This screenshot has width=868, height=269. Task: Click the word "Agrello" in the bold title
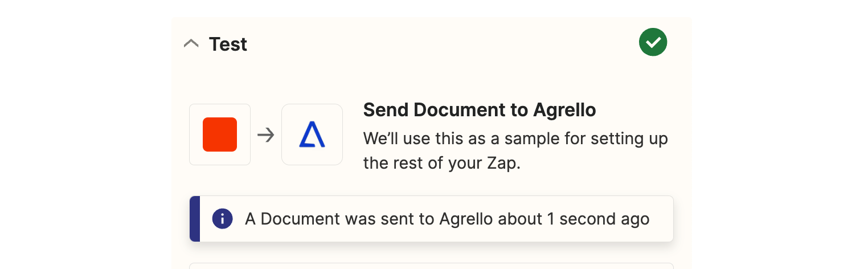[x=564, y=110]
